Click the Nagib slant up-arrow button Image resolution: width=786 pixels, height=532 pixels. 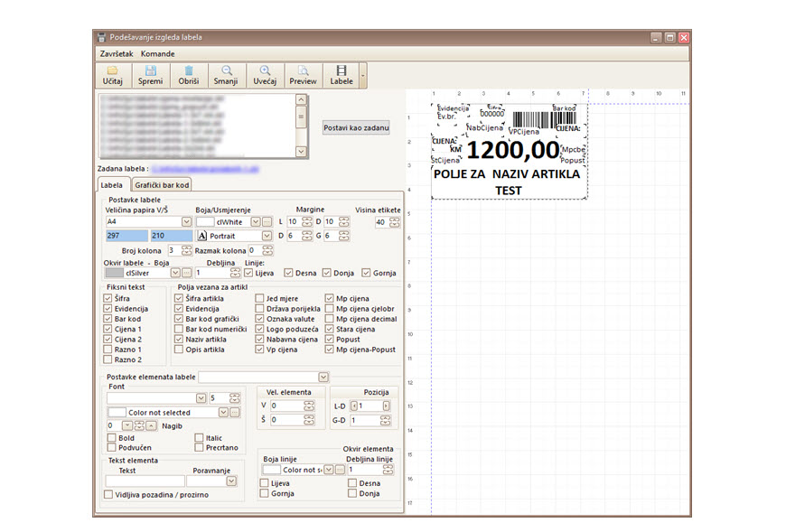(x=151, y=425)
